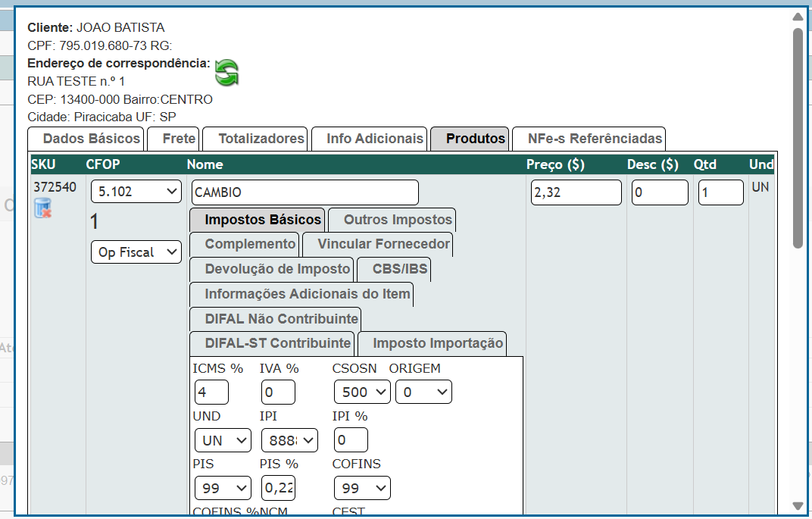This screenshot has height=519, width=812.
Task: Click the green refresh address icon
Action: (x=226, y=73)
